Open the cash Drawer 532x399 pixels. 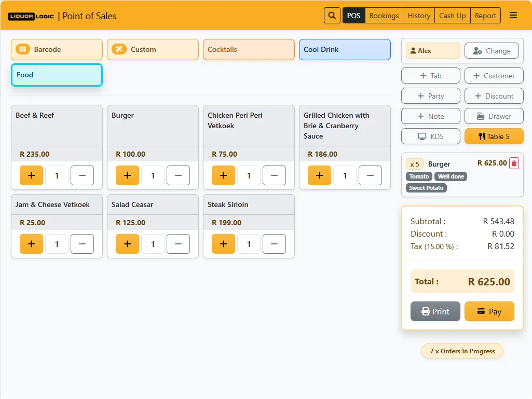[x=494, y=116]
